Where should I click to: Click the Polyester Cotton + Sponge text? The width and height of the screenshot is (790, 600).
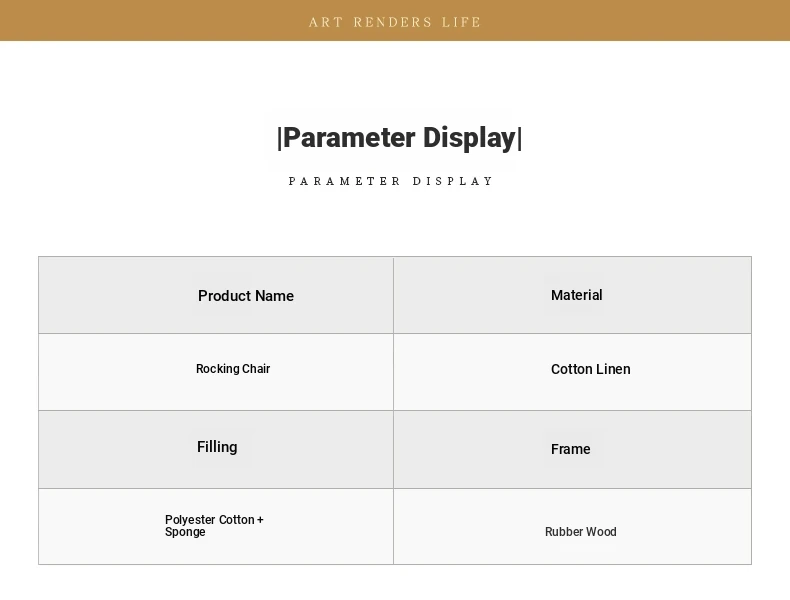pyautogui.click(x=214, y=526)
